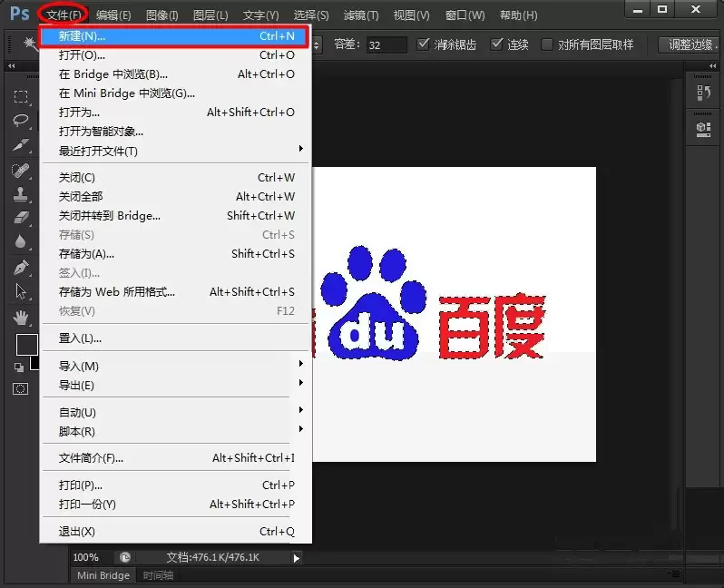Choose 存储为(A)... menu entry
Viewport: 724px width, 588px height.
pyautogui.click(x=176, y=253)
